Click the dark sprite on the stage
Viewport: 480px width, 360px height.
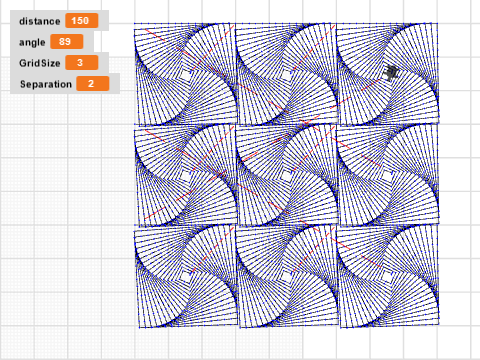coord(391,73)
